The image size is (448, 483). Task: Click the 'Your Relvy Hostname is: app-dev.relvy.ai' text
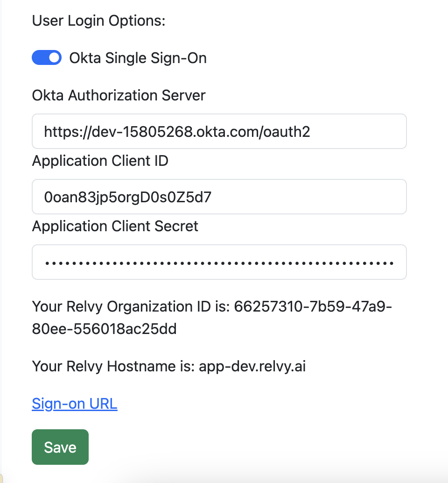[x=169, y=366]
